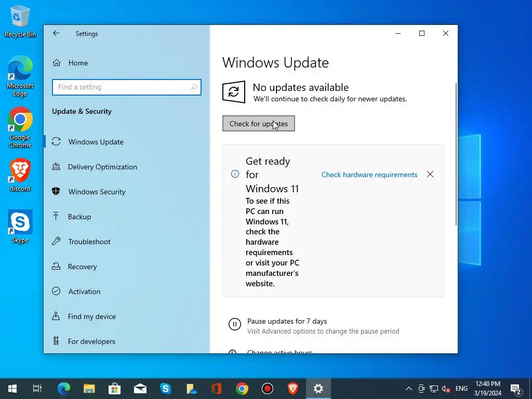Viewport: 532px width, 399px height.
Task: Click the red record app taskbar icon
Action: coord(268,389)
